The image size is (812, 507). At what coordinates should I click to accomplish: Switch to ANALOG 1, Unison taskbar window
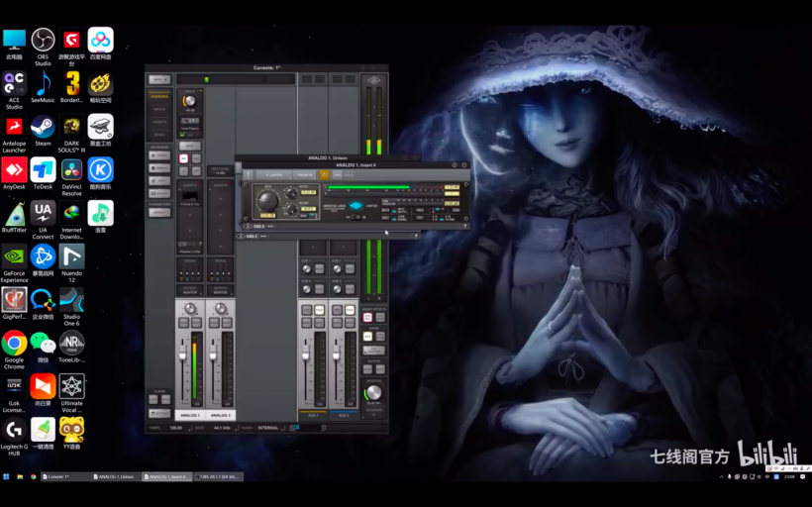click(116, 476)
